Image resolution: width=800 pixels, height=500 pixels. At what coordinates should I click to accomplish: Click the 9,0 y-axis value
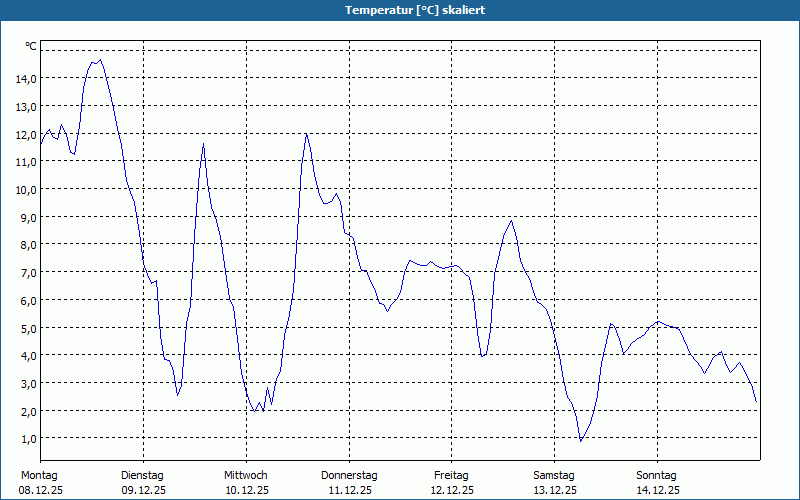point(29,217)
